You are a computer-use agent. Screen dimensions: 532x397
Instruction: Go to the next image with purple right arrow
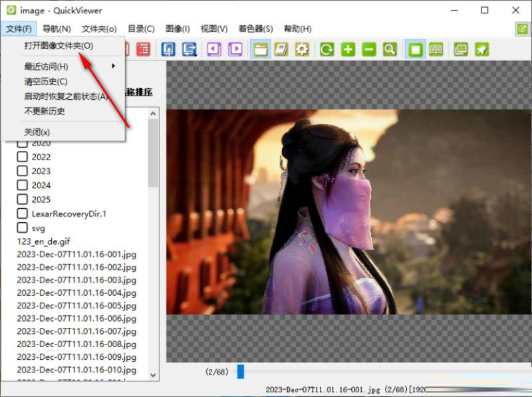(x=235, y=49)
